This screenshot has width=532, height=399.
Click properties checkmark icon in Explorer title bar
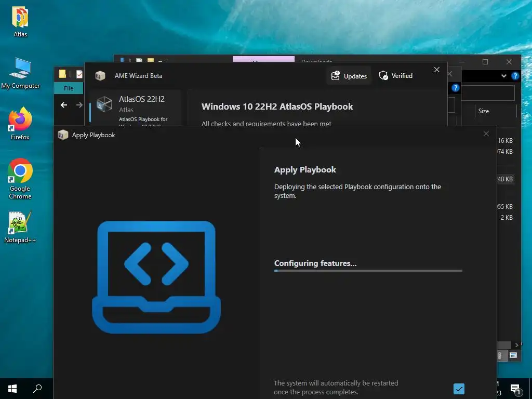(x=79, y=74)
